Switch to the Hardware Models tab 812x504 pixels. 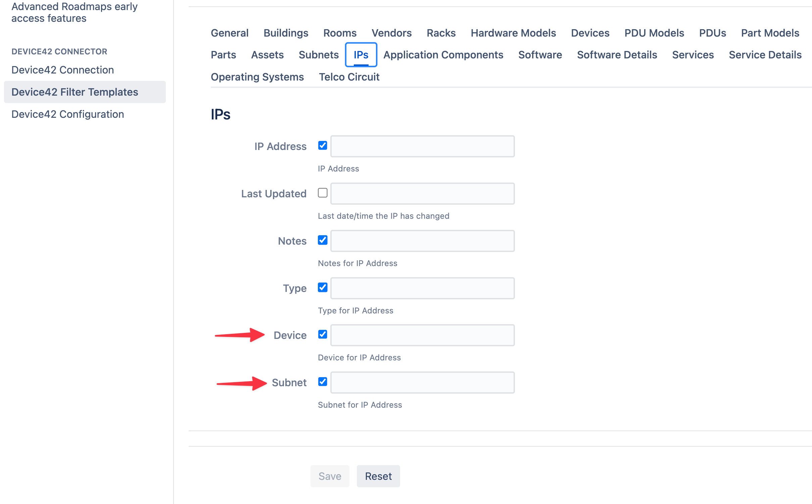click(x=513, y=33)
